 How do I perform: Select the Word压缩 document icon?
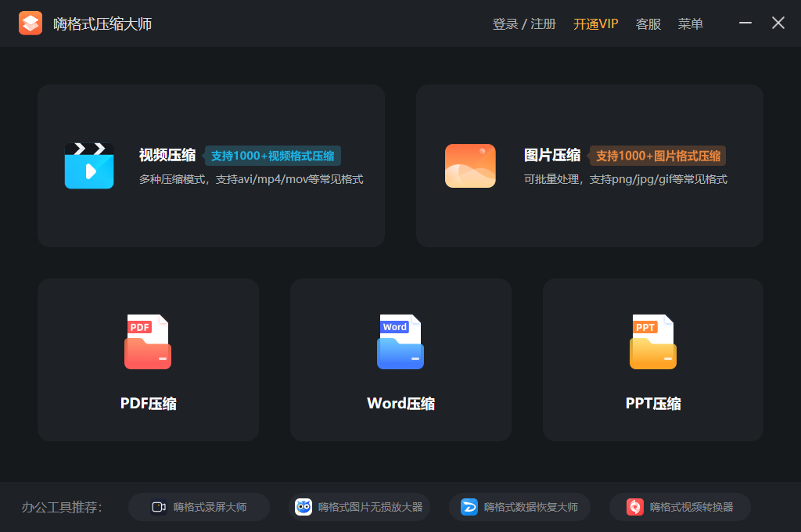[400, 342]
